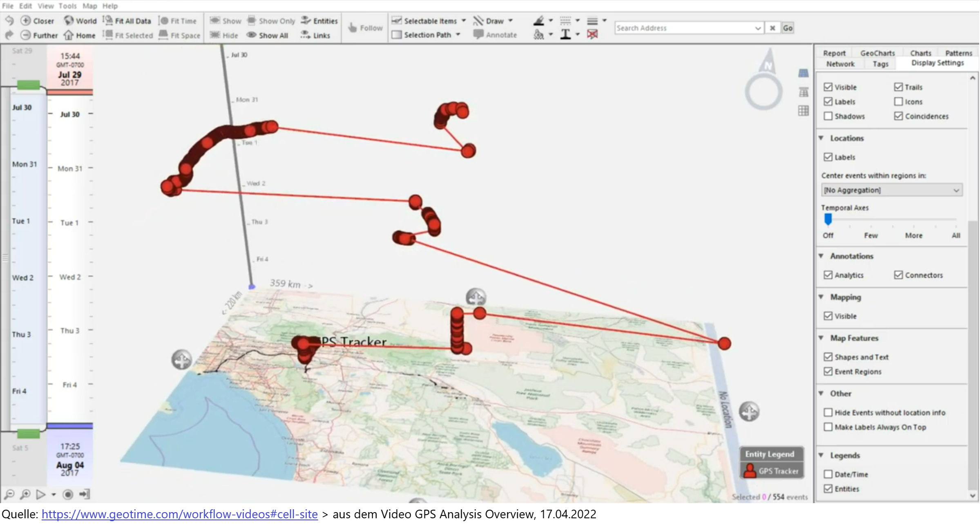Zoom in with the Closer button
This screenshot has width=980, height=524.
(37, 21)
